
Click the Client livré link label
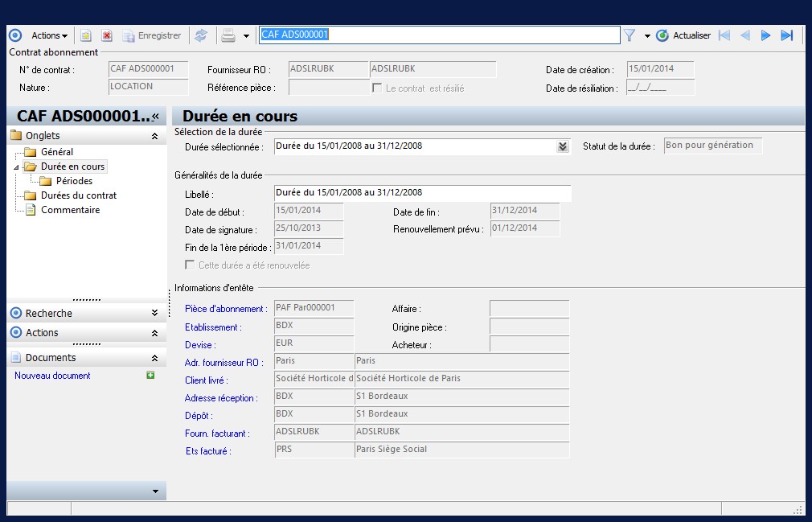206,380
